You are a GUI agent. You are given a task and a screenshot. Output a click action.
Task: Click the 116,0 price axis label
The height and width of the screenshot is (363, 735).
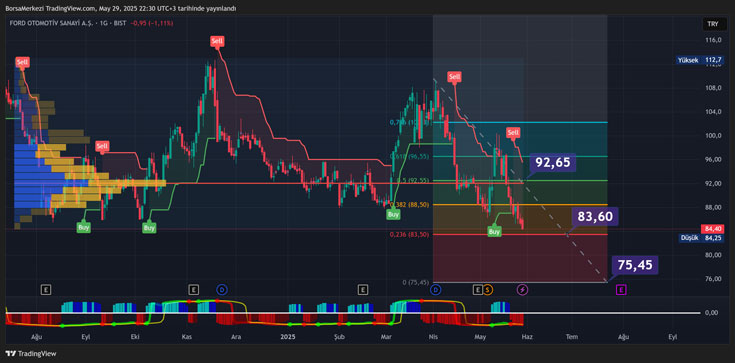712,40
